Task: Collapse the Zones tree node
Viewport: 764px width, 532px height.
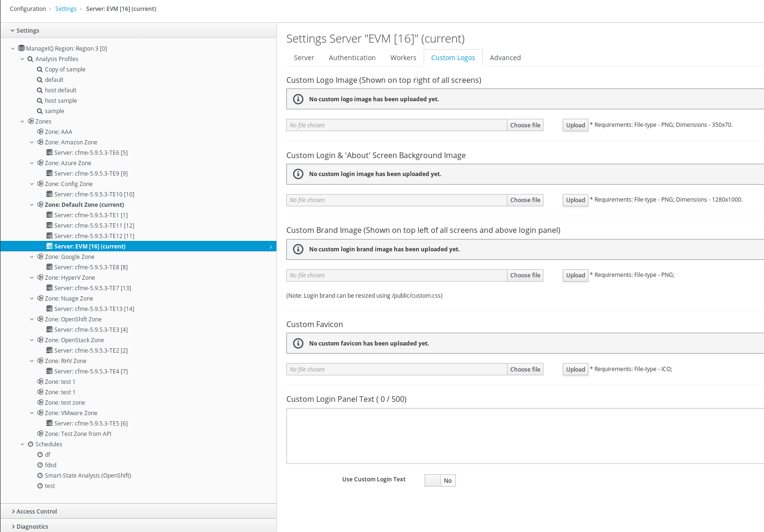Action: [22, 122]
